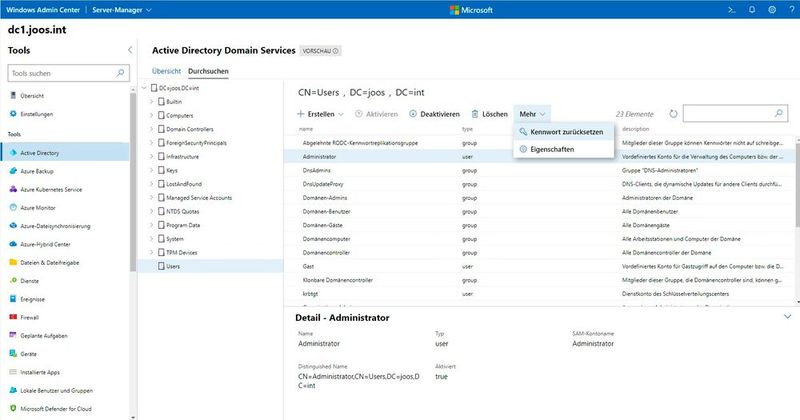Expand ForeignSecurityPrincipals tree node
This screenshot has height=420, width=800.
pyautogui.click(x=152, y=143)
